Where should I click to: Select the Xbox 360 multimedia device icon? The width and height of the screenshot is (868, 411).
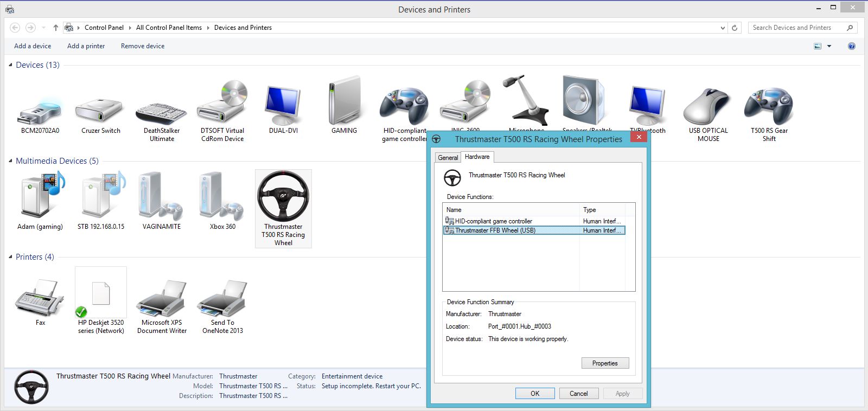[222, 196]
